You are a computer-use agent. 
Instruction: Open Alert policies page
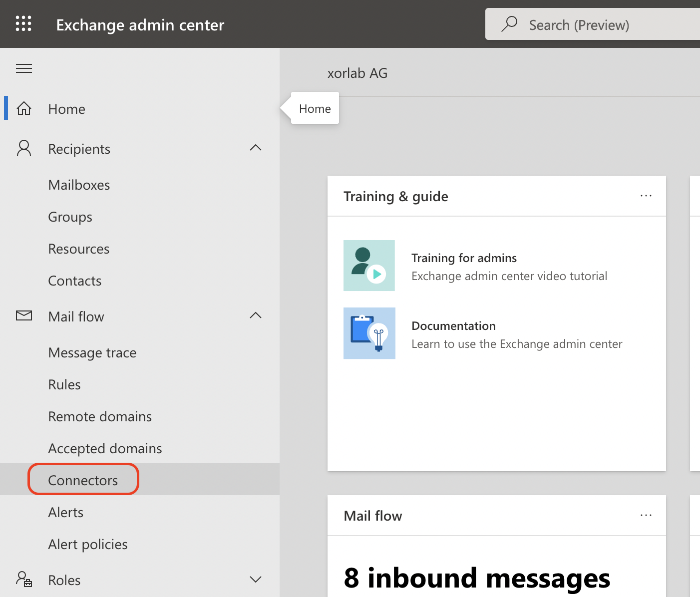(x=88, y=545)
